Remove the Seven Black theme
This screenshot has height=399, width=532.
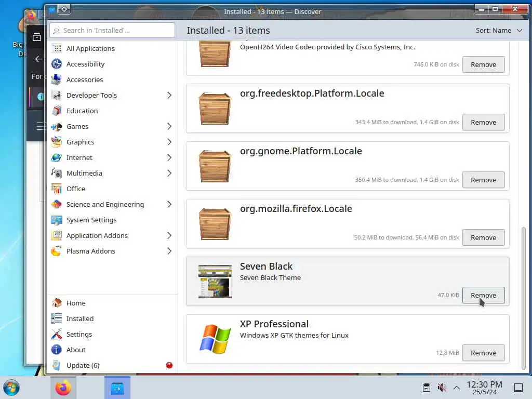(x=483, y=295)
